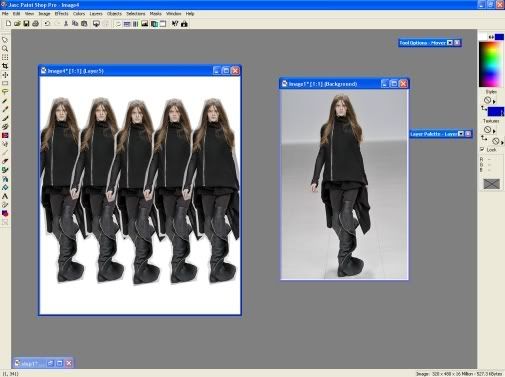Expand the background texture flyout arrow

click(502, 142)
